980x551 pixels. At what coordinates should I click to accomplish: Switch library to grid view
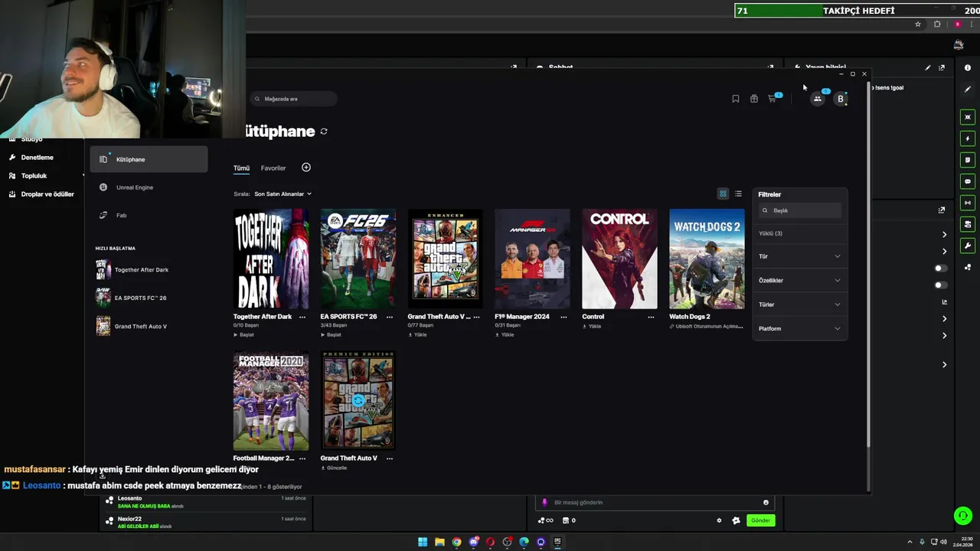click(723, 194)
